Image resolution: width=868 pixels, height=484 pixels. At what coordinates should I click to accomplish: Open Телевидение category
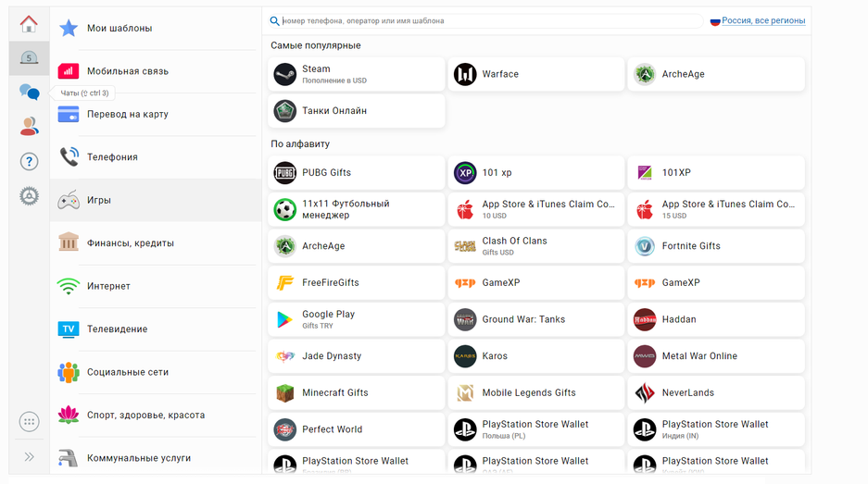[156, 329]
